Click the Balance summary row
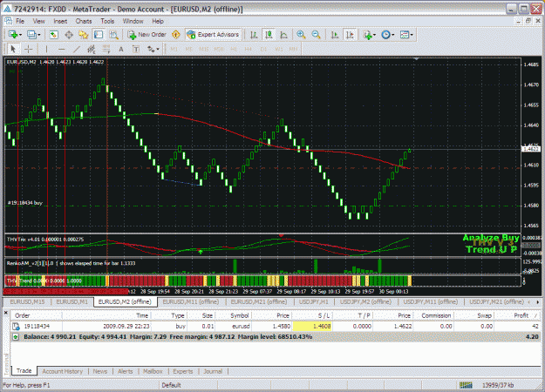Viewport: 545px width, 392px height. pyautogui.click(x=276, y=337)
